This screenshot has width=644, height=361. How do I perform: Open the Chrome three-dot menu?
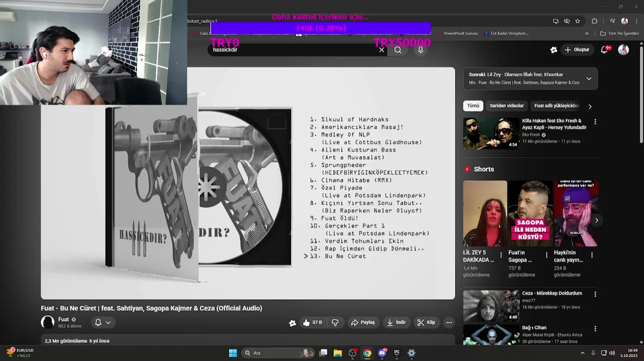point(636,21)
